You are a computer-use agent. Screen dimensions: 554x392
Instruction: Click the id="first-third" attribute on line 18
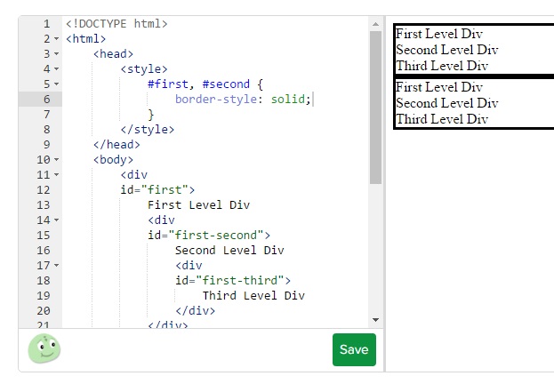(229, 280)
